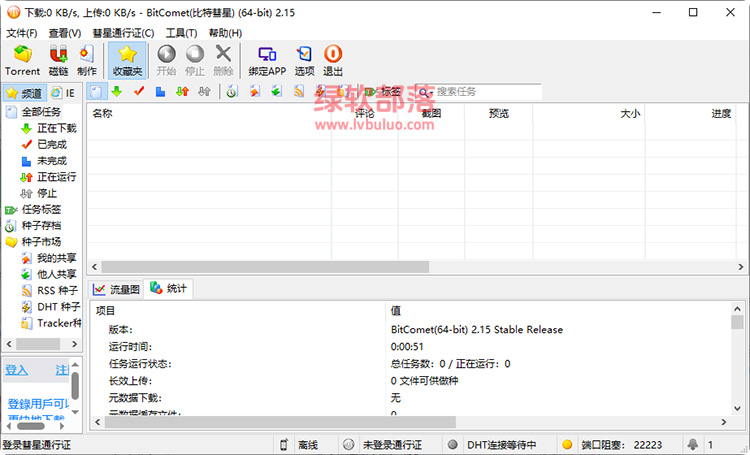This screenshot has height=455, width=750.
Task: Click the 登入 login link
Action: pyautogui.click(x=16, y=370)
